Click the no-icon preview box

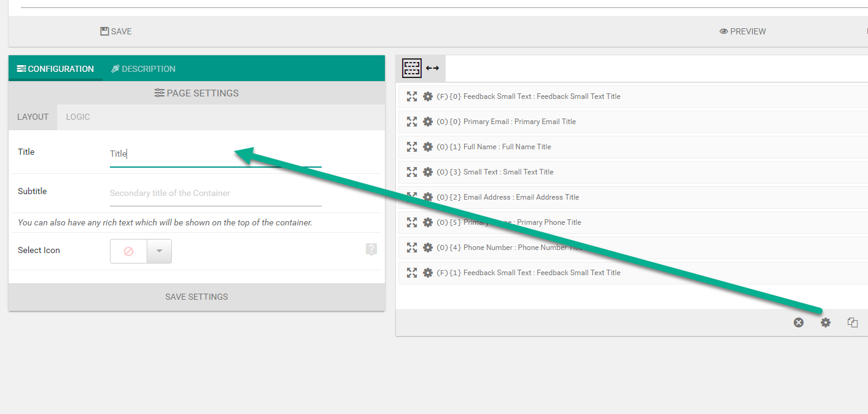pyautogui.click(x=129, y=251)
